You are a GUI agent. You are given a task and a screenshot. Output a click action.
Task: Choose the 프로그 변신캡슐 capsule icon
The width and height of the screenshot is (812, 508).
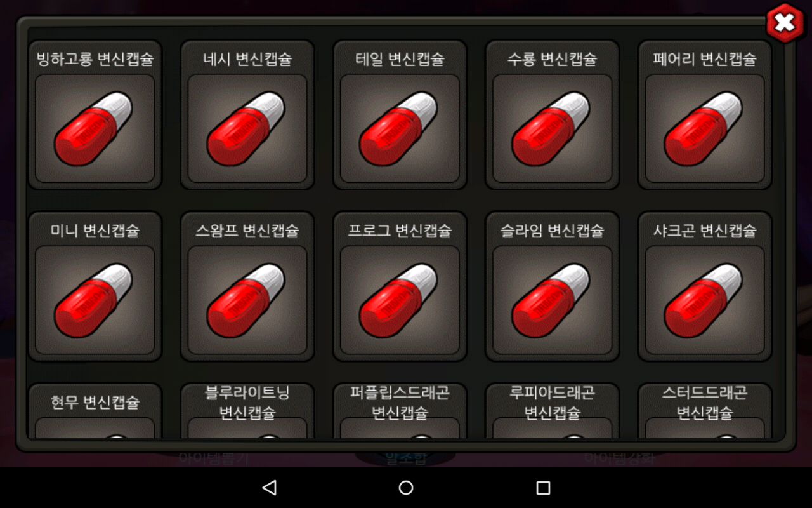pyautogui.click(x=400, y=300)
